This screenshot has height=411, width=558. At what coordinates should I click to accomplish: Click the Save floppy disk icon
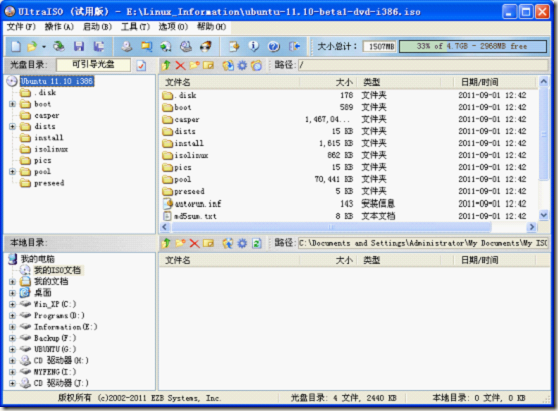pos(79,46)
